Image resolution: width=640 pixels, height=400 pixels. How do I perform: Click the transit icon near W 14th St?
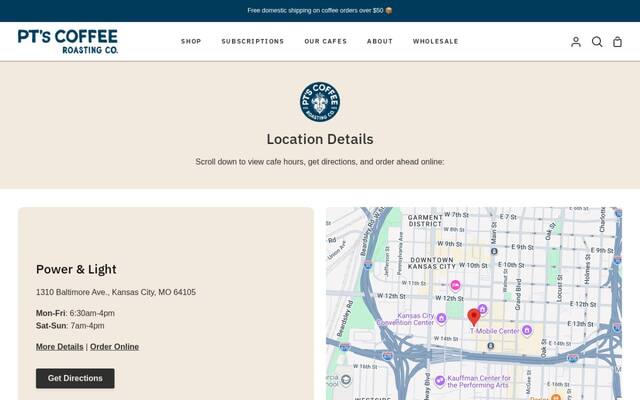[491, 346]
